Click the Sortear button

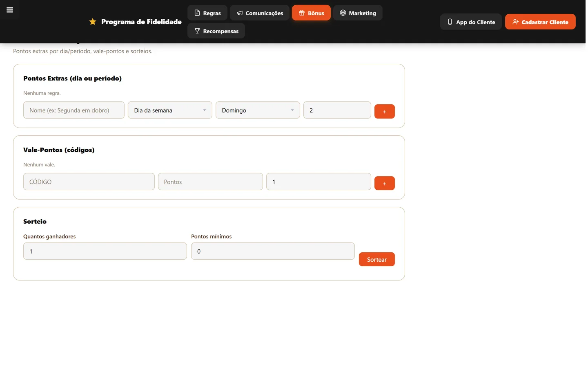pos(377,259)
